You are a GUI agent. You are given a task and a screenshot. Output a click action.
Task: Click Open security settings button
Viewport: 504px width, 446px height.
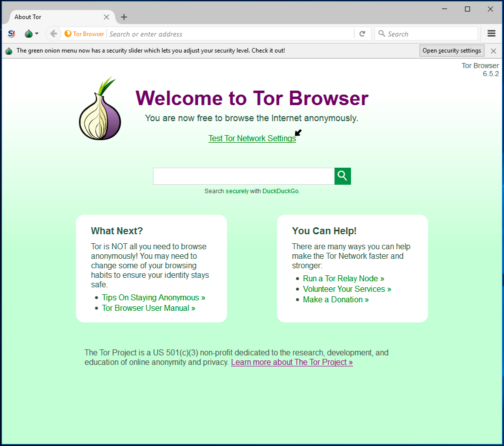(451, 51)
